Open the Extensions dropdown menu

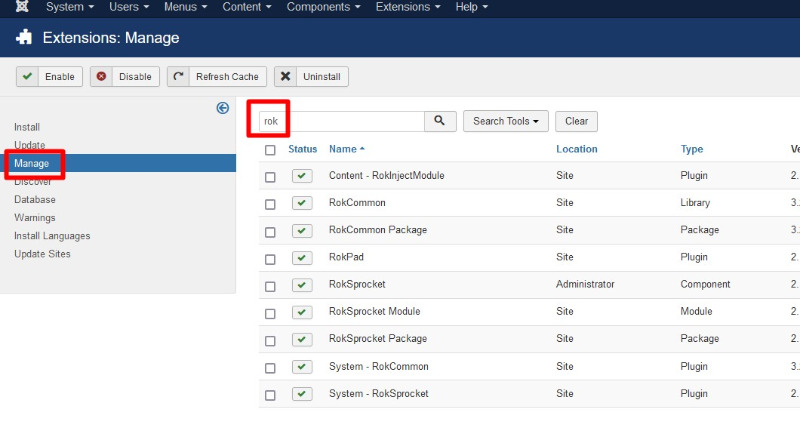coord(408,7)
